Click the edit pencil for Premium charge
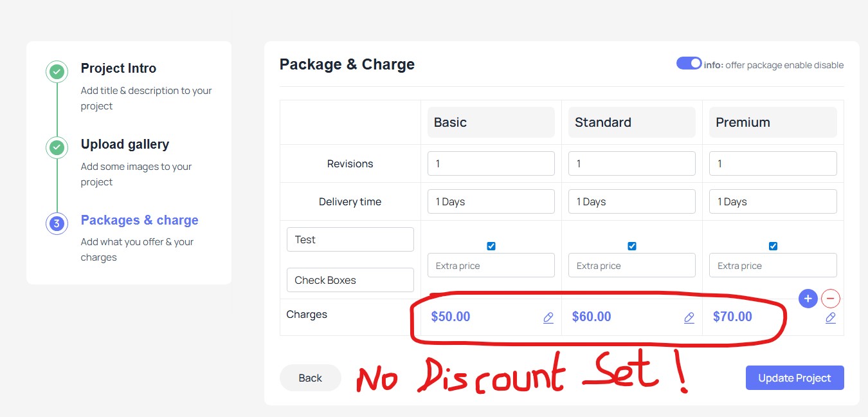 (x=831, y=317)
